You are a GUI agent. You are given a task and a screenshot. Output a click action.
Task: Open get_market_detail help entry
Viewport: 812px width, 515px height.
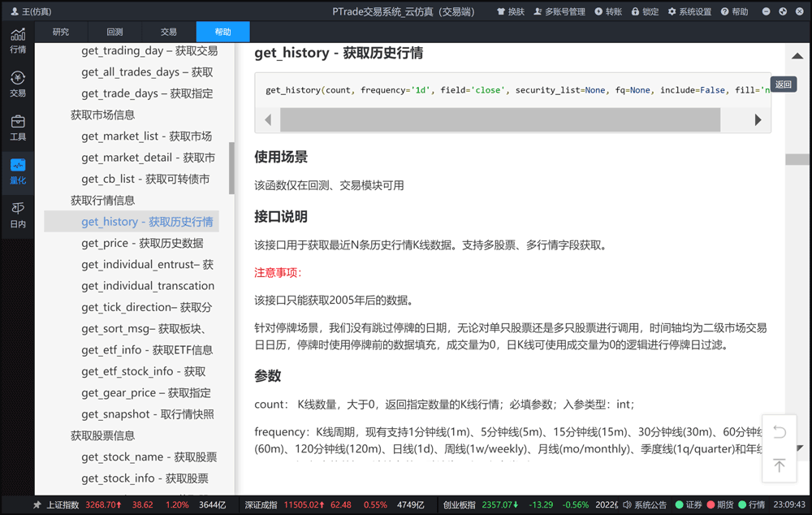[x=148, y=158]
